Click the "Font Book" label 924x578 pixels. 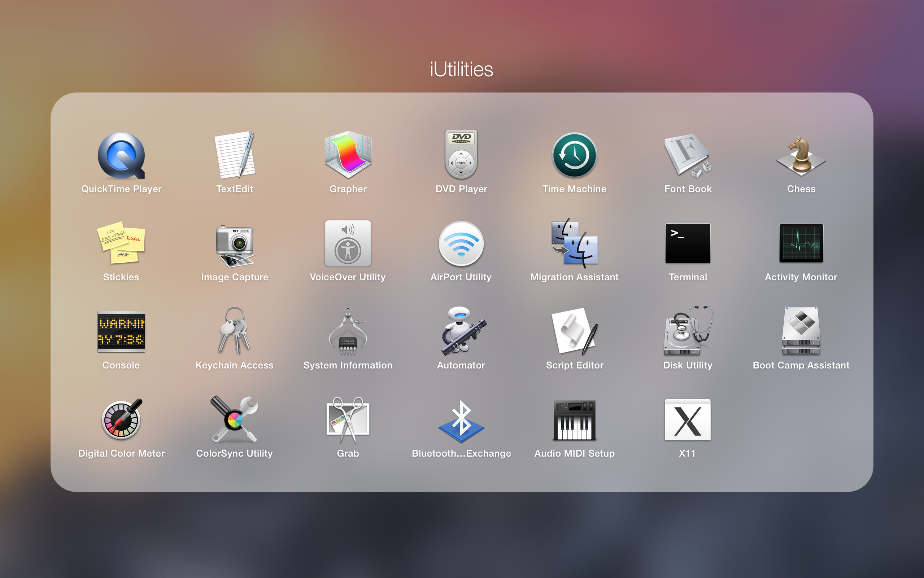click(688, 189)
